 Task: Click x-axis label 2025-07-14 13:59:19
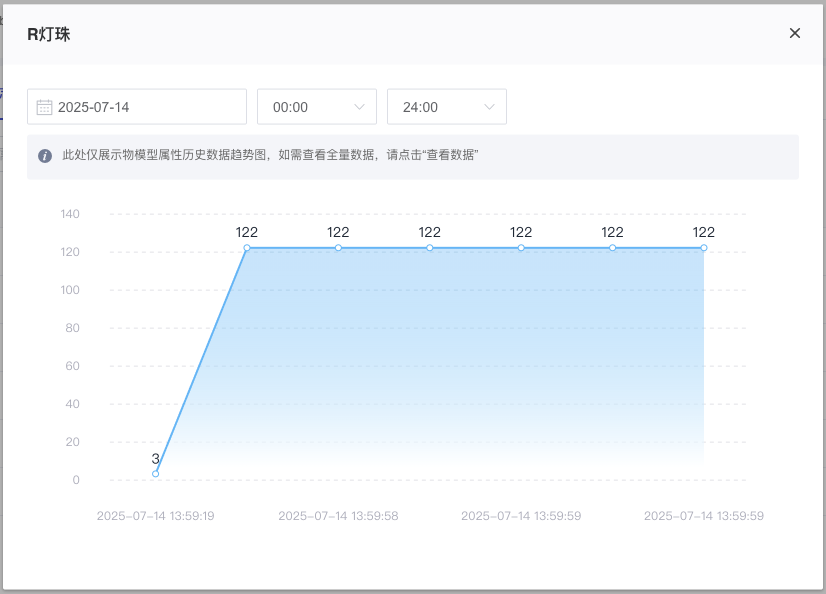coord(156,516)
